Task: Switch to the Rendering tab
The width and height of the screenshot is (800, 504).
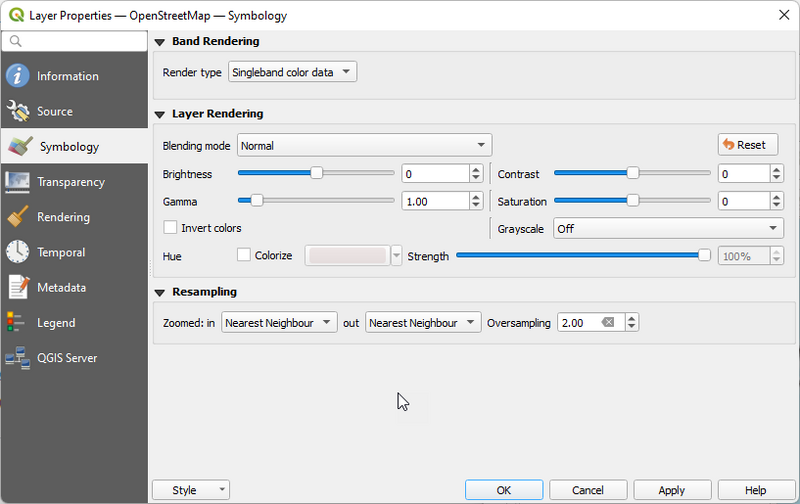Action: click(x=74, y=217)
